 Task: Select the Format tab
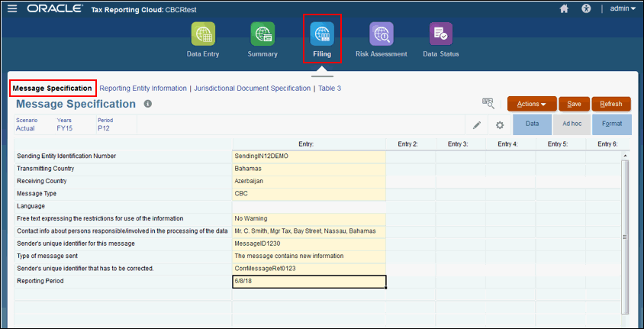[x=611, y=124]
